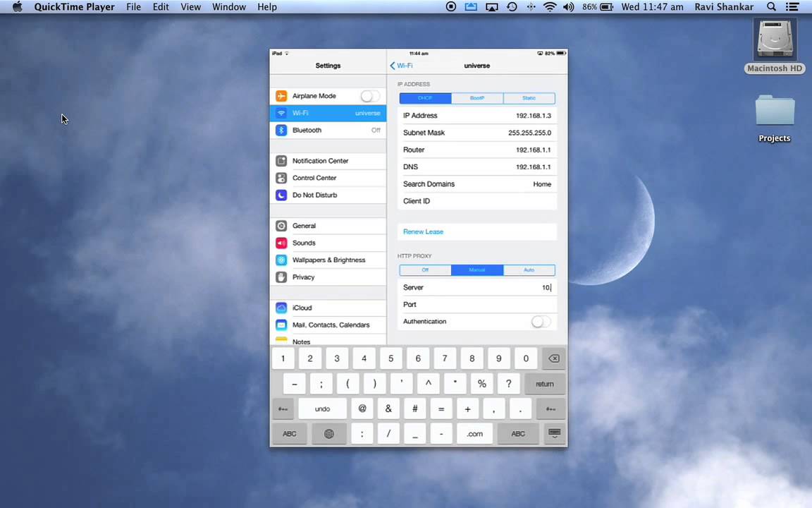The width and height of the screenshot is (812, 508).
Task: Open the Window menu
Action: pos(229,7)
